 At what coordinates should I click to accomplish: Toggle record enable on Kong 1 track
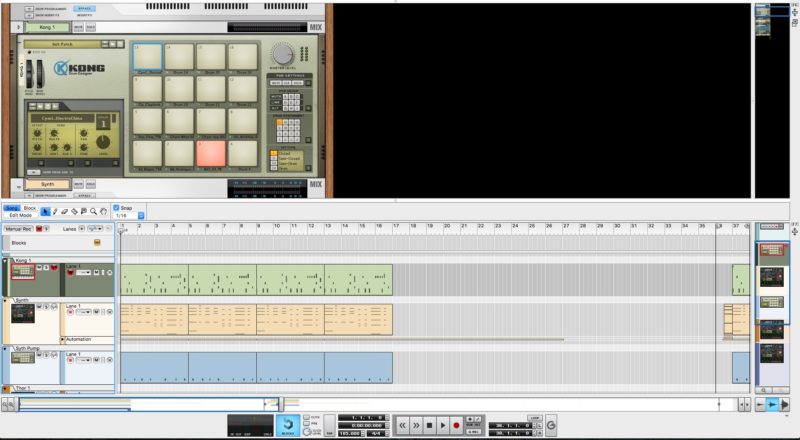click(54, 267)
